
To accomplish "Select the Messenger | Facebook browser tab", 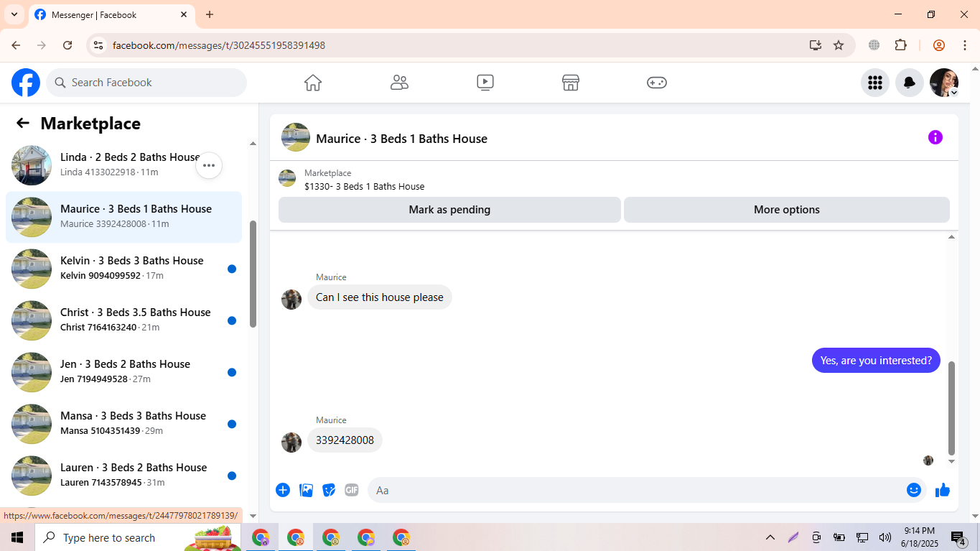I will point(111,15).
